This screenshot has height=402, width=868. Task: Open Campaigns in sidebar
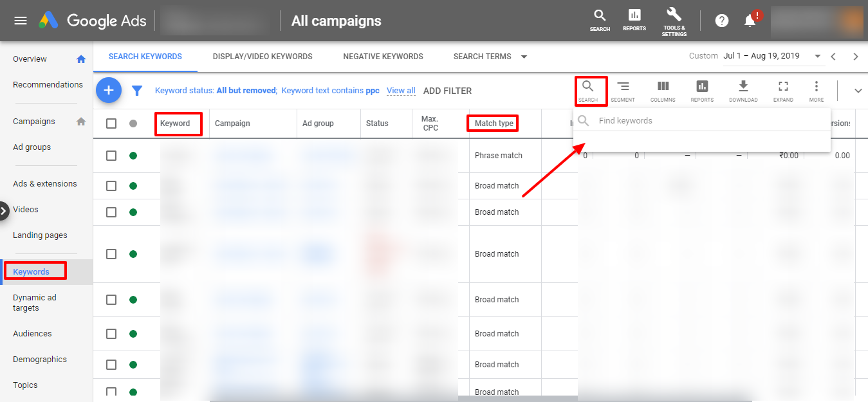pyautogui.click(x=34, y=122)
